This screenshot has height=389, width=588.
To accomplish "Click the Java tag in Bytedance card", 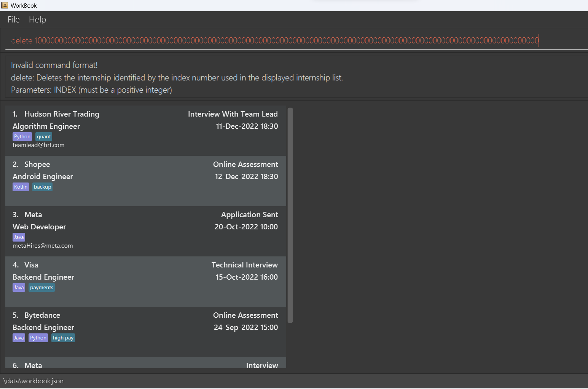I will (19, 338).
